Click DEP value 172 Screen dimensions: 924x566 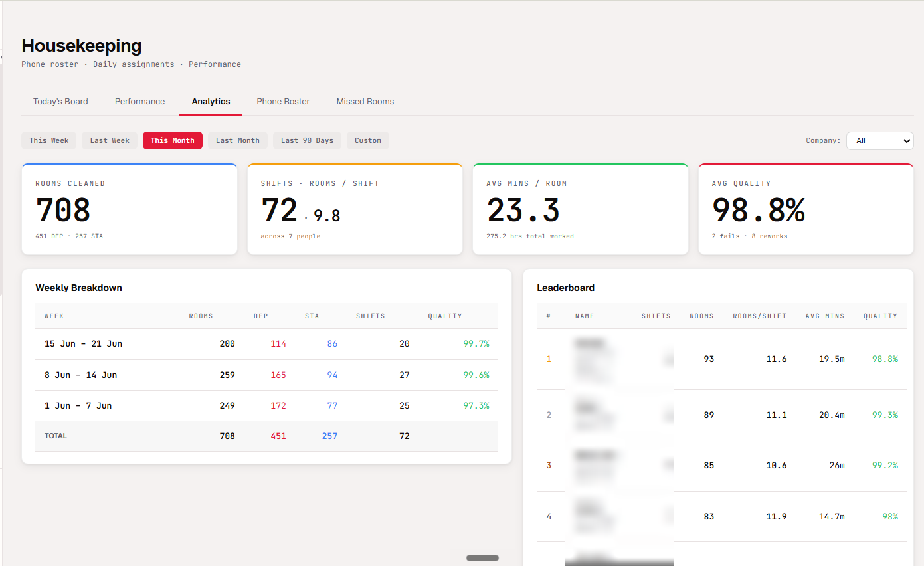278,405
